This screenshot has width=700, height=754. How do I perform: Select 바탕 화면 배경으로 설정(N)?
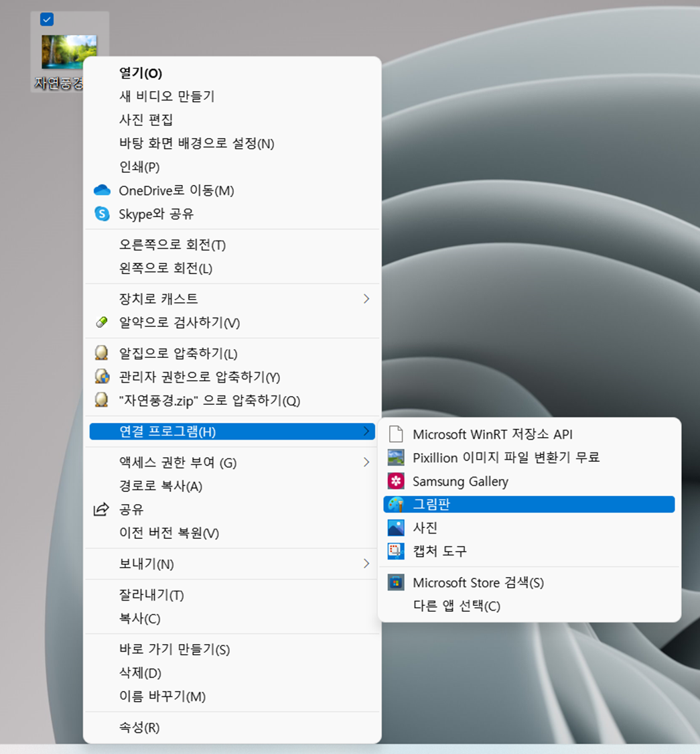click(232, 143)
